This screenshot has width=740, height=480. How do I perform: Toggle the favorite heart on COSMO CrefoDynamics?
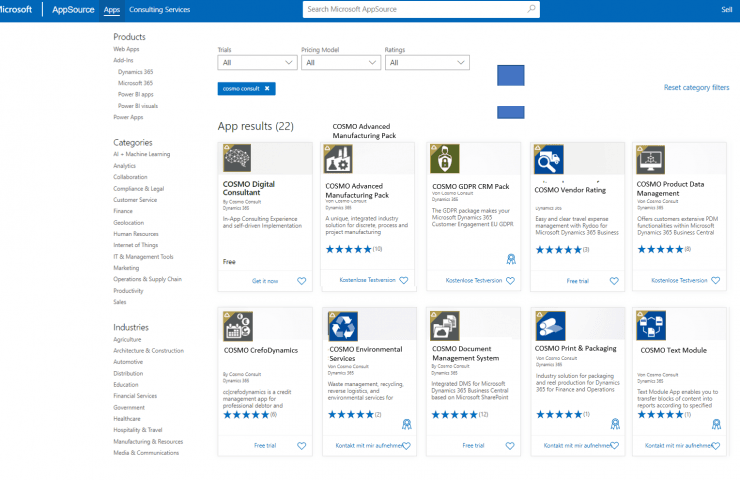coord(301,445)
